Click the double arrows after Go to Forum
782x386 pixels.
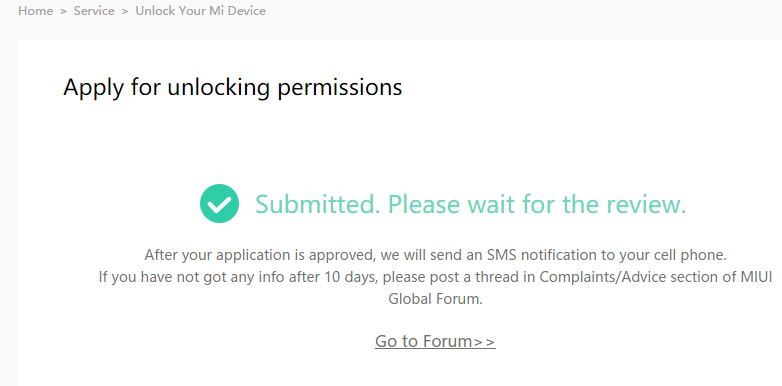(x=484, y=342)
